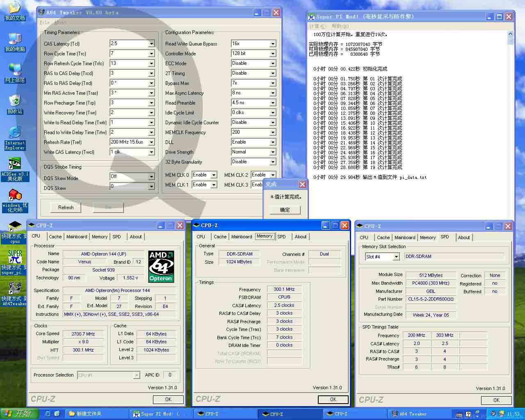Expand Row Refresh Cycle Time (Trfc) dropdown

[151, 64]
